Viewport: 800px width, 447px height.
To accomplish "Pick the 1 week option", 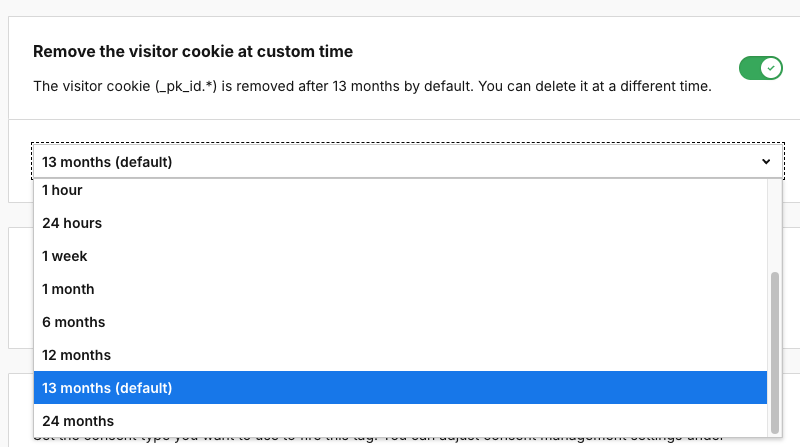I will point(65,256).
